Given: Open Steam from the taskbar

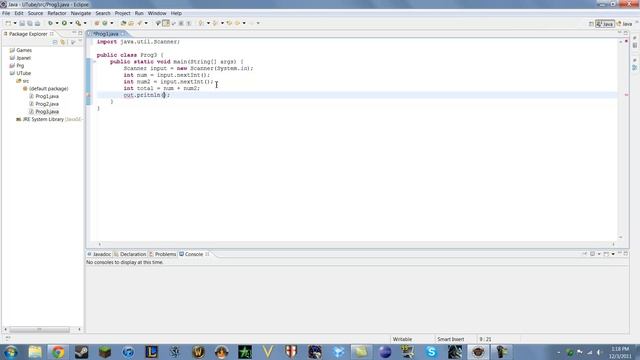Looking at the screenshot, I should click(81, 352).
